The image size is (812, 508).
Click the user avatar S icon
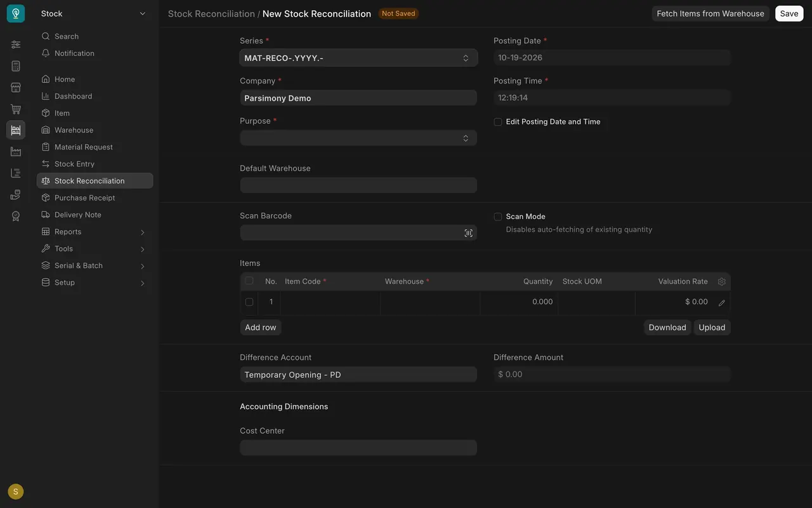tap(16, 491)
